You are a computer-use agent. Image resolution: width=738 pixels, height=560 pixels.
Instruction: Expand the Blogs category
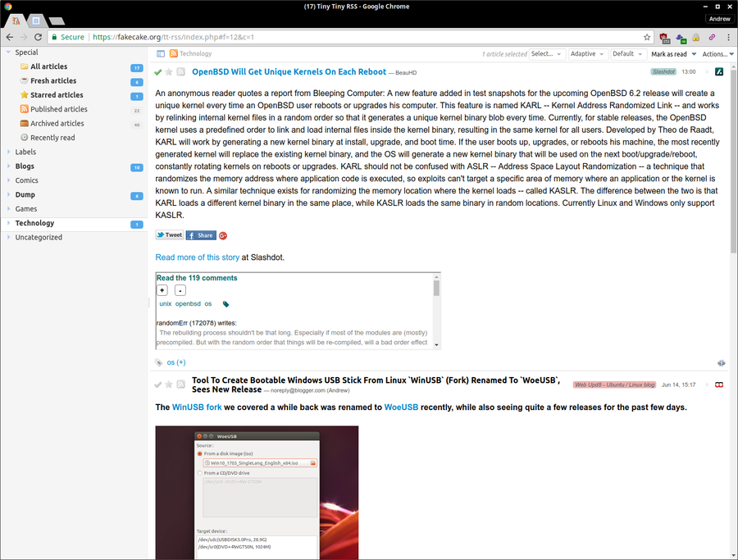(8, 166)
